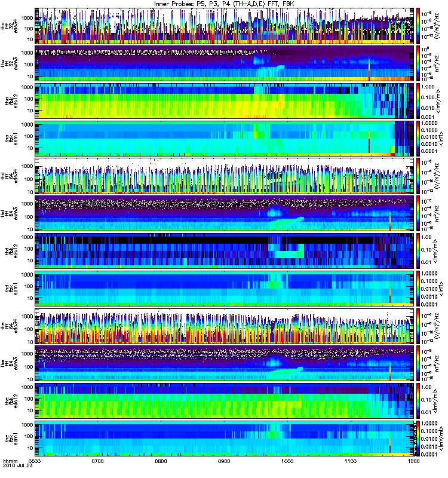Click the <|mV/m|> unit label of tha fbk edc12
This screenshot has height=478, width=448.
pyautogui.click(x=438, y=101)
